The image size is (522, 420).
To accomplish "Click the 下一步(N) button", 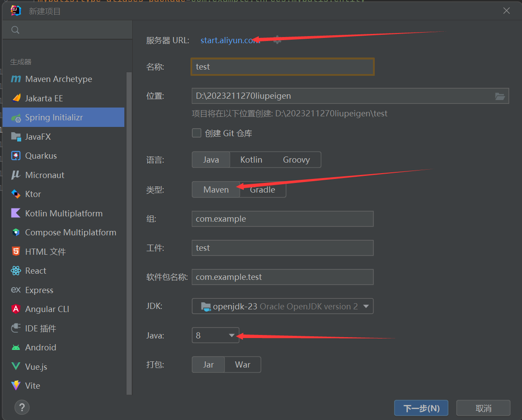I will click(x=421, y=408).
